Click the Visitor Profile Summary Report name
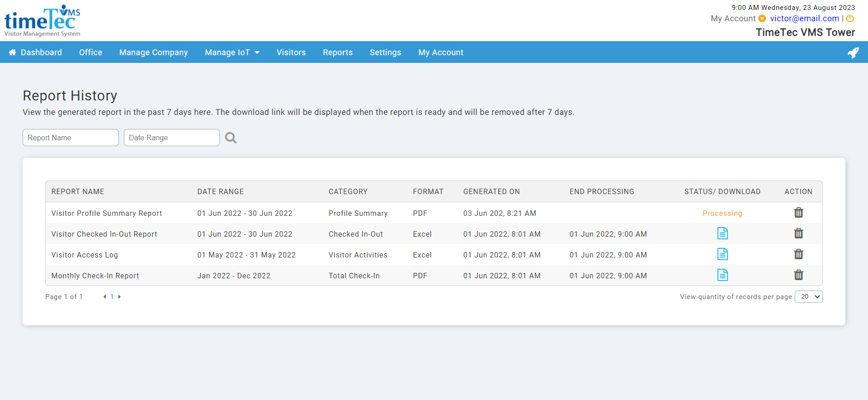This screenshot has width=868, height=400. point(107,213)
